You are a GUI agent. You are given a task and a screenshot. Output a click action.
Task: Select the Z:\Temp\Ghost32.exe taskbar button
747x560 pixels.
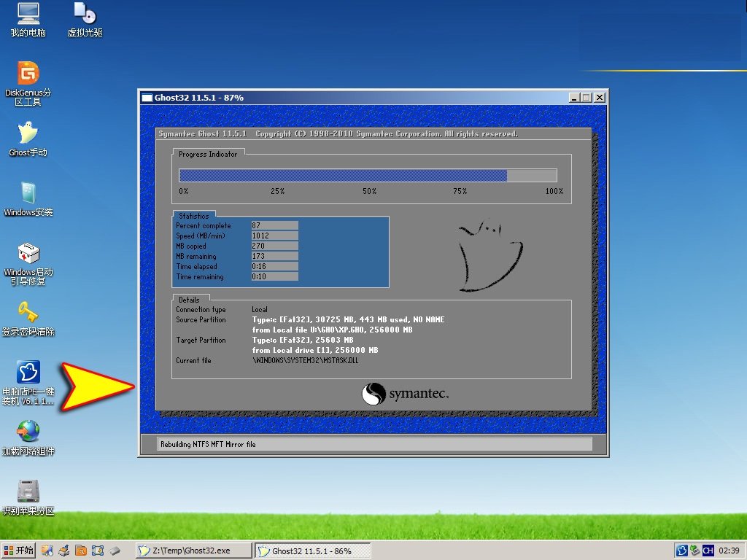(192, 551)
